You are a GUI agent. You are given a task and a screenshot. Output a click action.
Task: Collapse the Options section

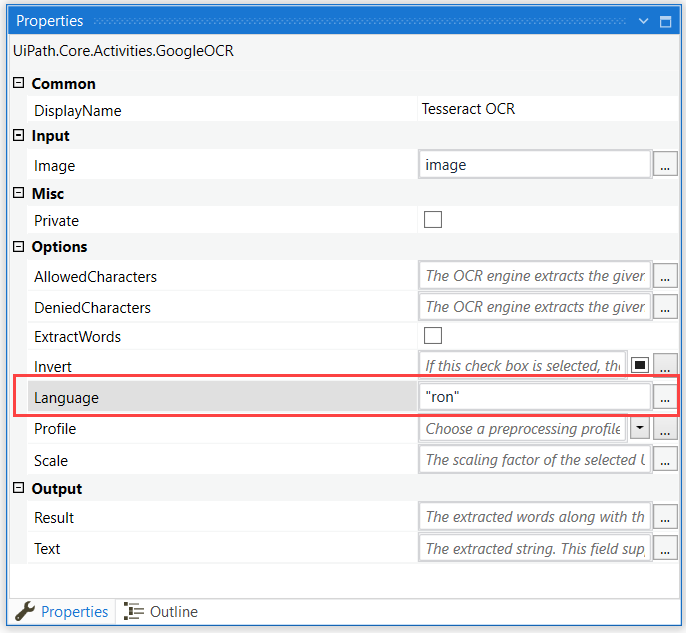pyautogui.click(x=18, y=246)
